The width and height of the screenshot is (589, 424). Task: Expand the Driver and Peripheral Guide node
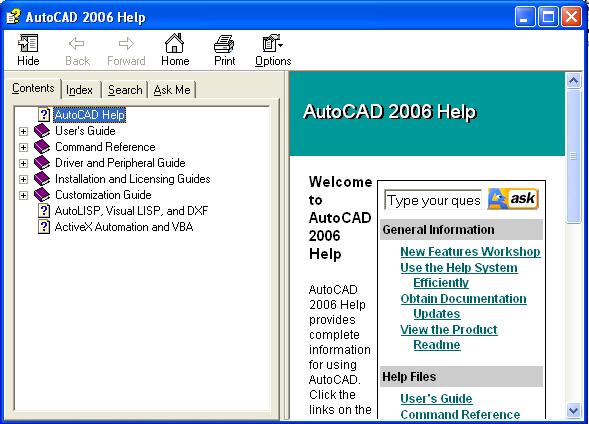click(23, 163)
